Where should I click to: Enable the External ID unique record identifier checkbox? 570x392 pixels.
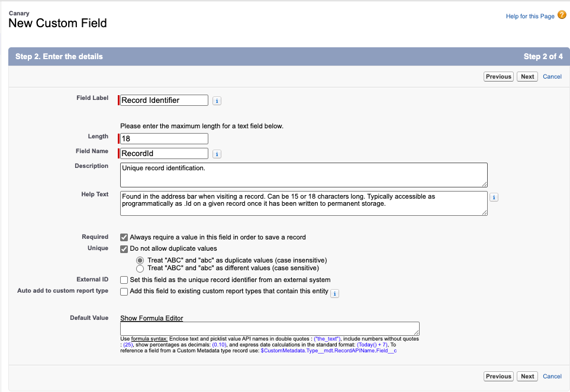point(124,280)
